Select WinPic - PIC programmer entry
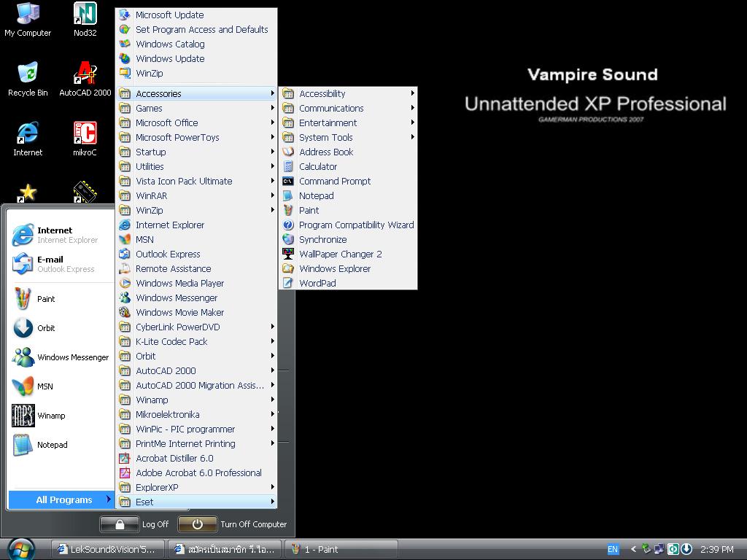 pos(196,429)
